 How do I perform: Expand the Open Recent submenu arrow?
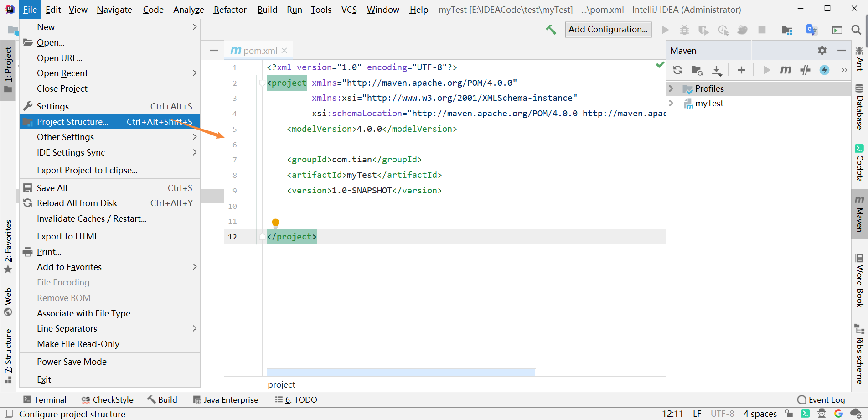coord(195,73)
